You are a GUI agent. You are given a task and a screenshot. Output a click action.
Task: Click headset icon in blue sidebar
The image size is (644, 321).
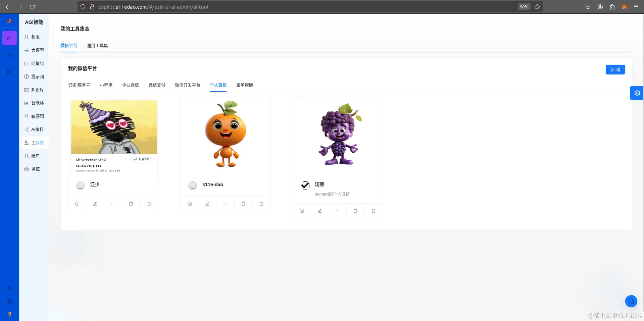[10, 55]
